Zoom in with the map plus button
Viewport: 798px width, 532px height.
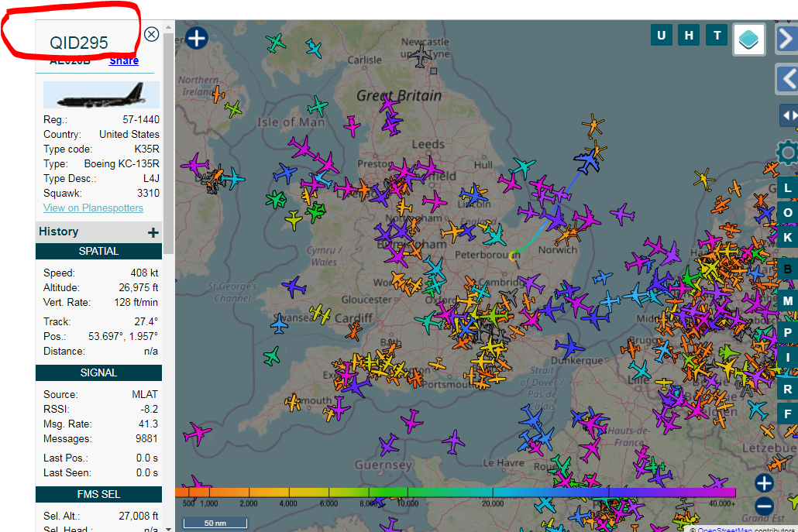point(764,482)
